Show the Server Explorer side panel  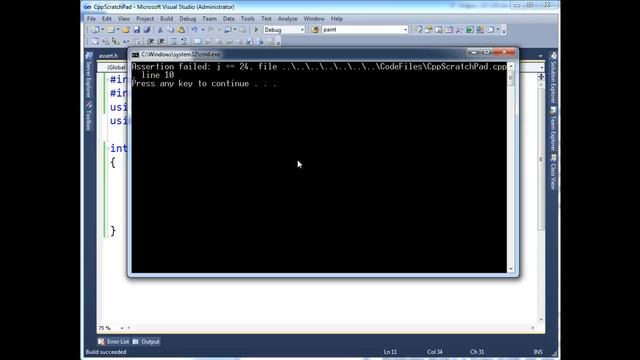(x=88, y=76)
